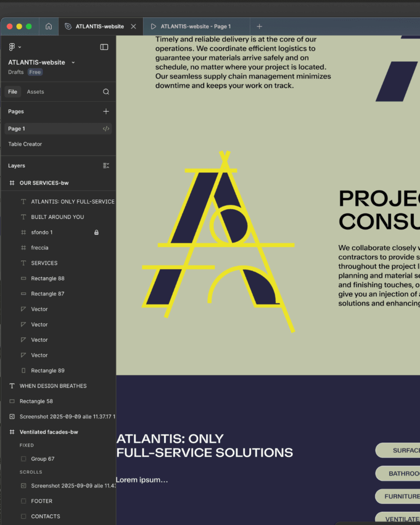Collapse the Ventilated facades-bw frame layer
Viewport: 420px width, 525px height.
tap(12, 432)
